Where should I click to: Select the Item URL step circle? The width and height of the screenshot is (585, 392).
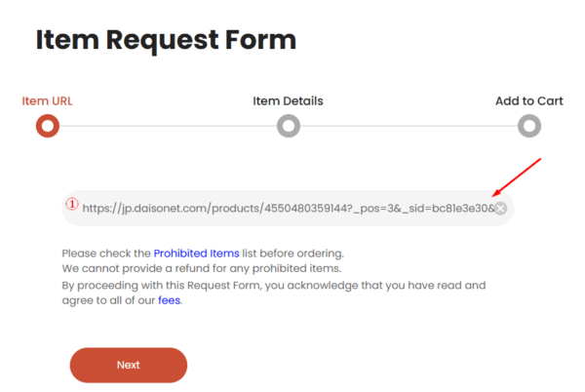[x=48, y=126]
